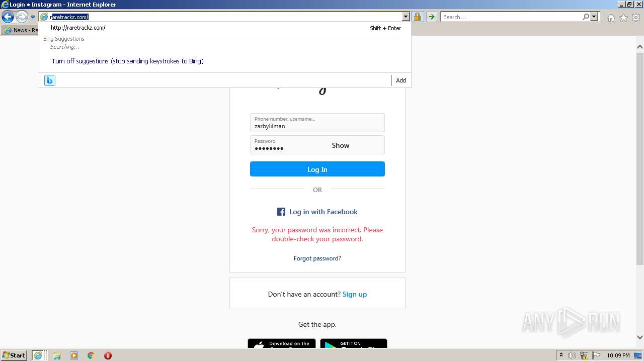Click scrollbar down arrow
Image resolution: width=644 pixels, height=362 pixels.
[640, 337]
